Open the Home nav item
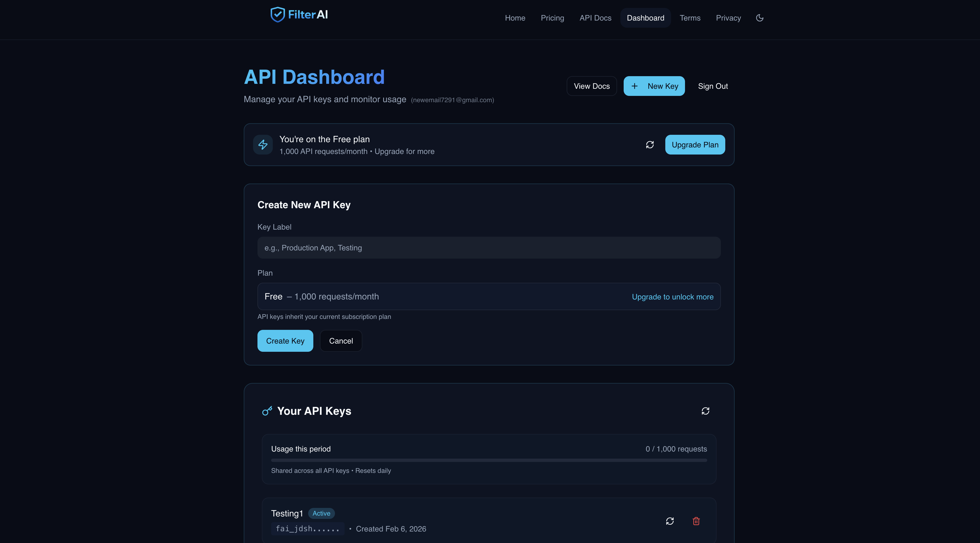 tap(515, 18)
